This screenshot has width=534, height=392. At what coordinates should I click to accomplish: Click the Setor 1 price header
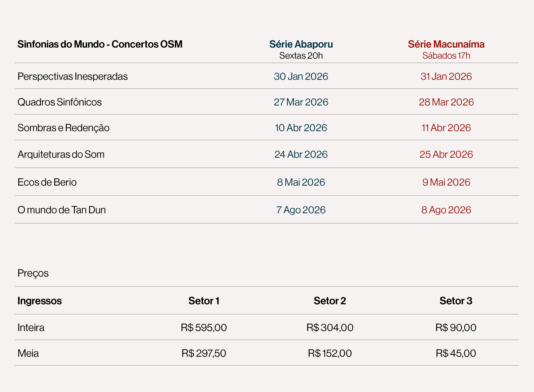point(204,301)
